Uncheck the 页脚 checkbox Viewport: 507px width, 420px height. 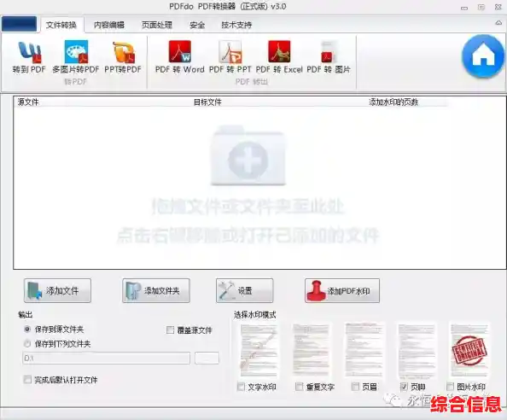pyautogui.click(x=404, y=387)
